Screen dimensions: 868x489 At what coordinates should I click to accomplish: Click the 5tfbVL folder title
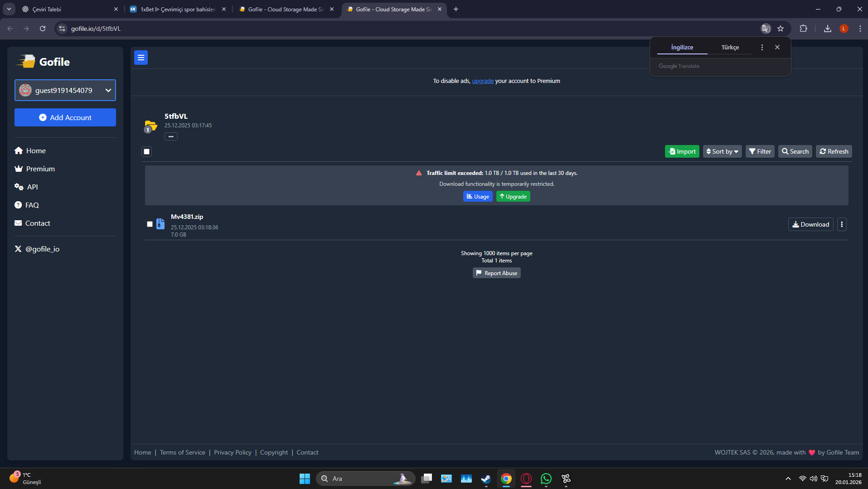point(176,116)
